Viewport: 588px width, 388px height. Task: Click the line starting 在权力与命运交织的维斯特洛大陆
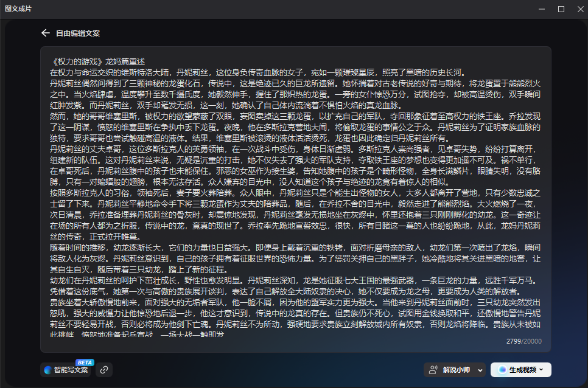258,72
